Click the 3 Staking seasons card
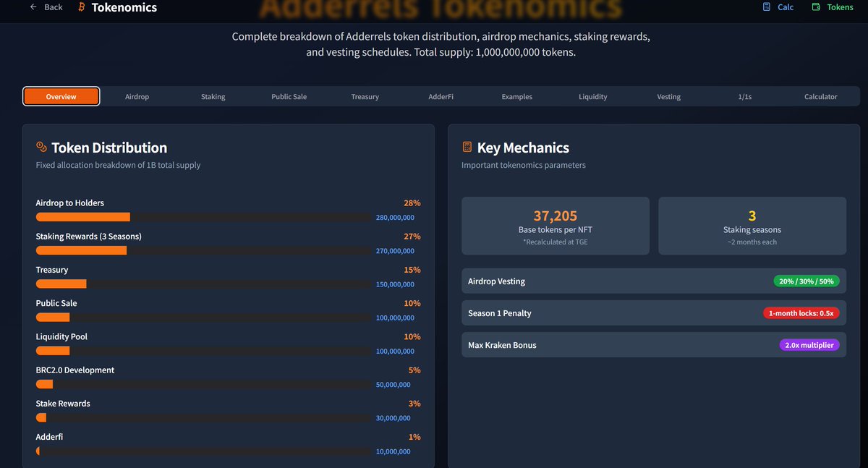The height and width of the screenshot is (468, 868). point(752,226)
